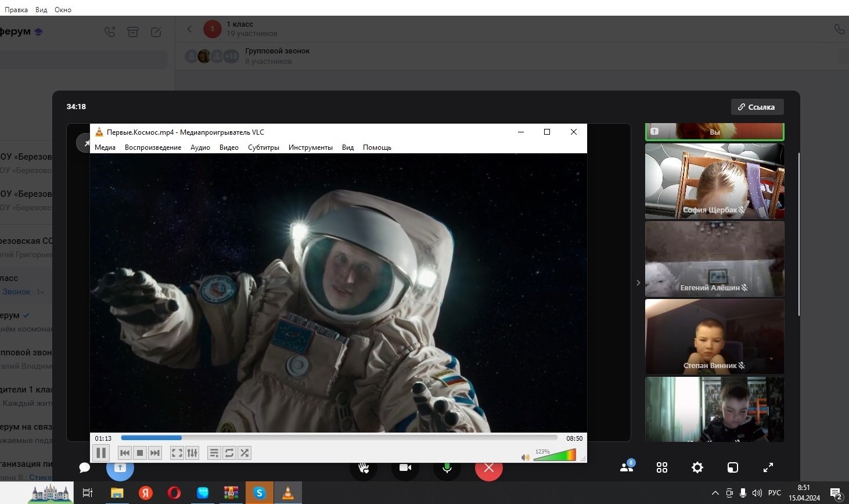849x504 pixels.
Task: Raise hand in the call
Action: pyautogui.click(x=364, y=468)
